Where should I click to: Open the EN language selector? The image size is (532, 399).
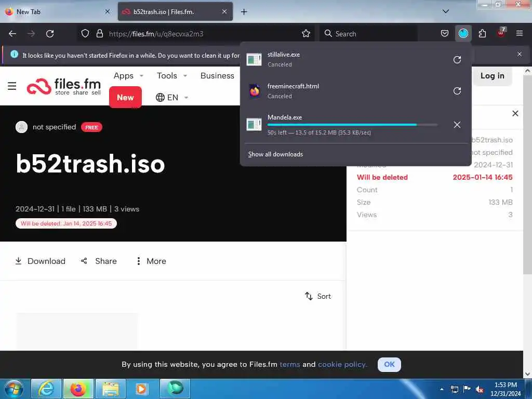click(171, 98)
